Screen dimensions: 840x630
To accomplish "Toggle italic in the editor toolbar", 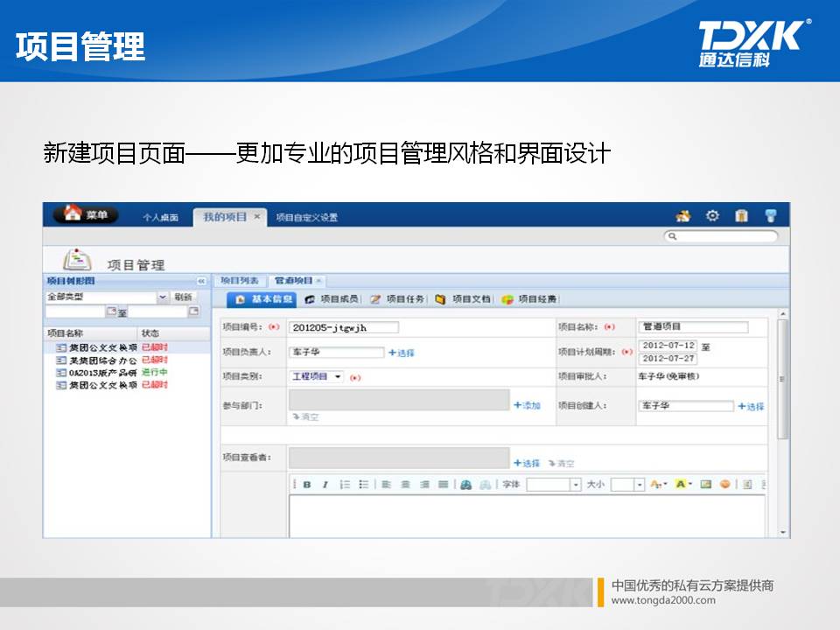I will pos(325,484).
